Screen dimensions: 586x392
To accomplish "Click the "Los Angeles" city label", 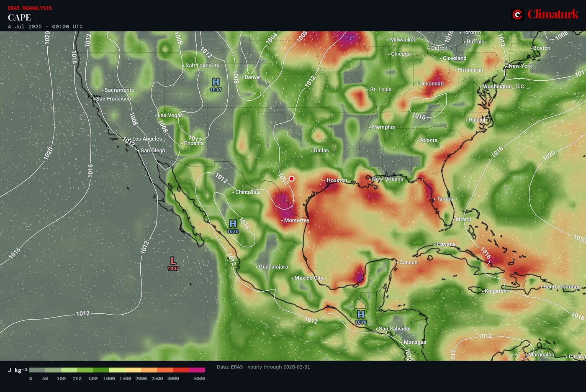I will click(147, 139).
